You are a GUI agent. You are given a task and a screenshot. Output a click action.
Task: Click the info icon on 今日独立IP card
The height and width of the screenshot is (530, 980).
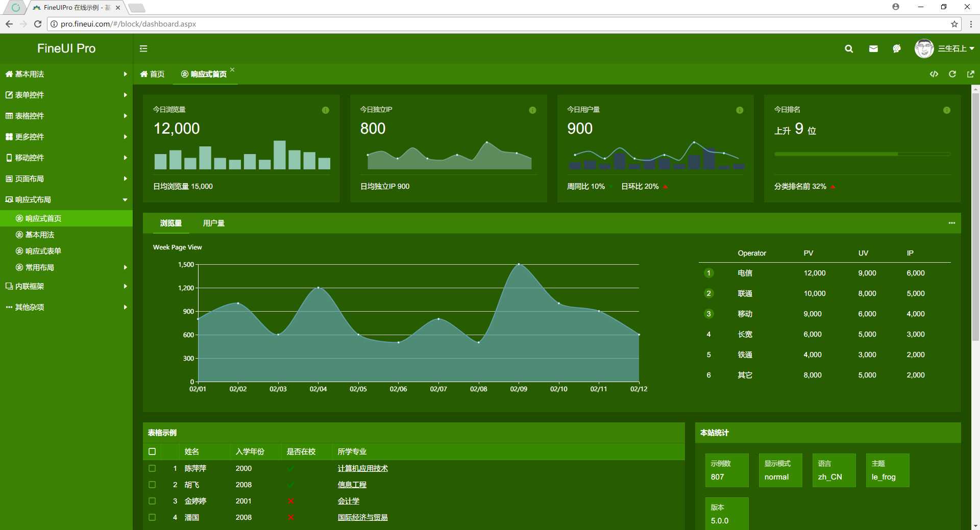click(532, 110)
